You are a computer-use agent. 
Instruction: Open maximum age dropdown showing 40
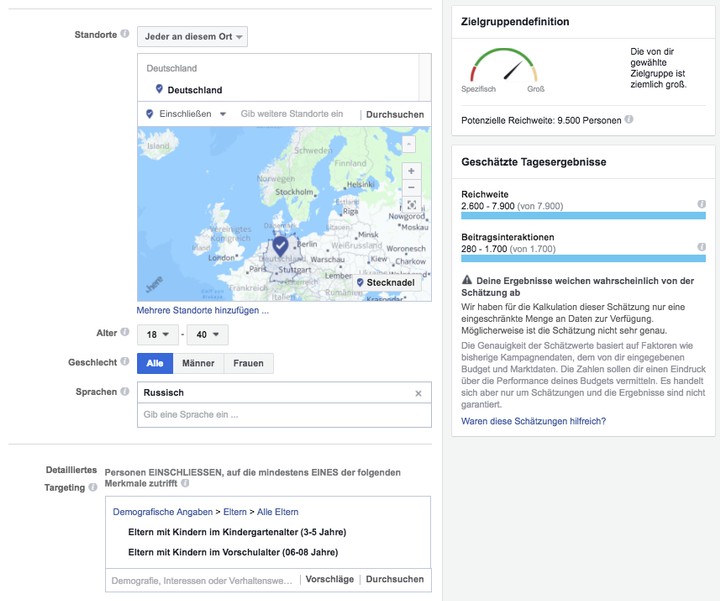point(208,335)
